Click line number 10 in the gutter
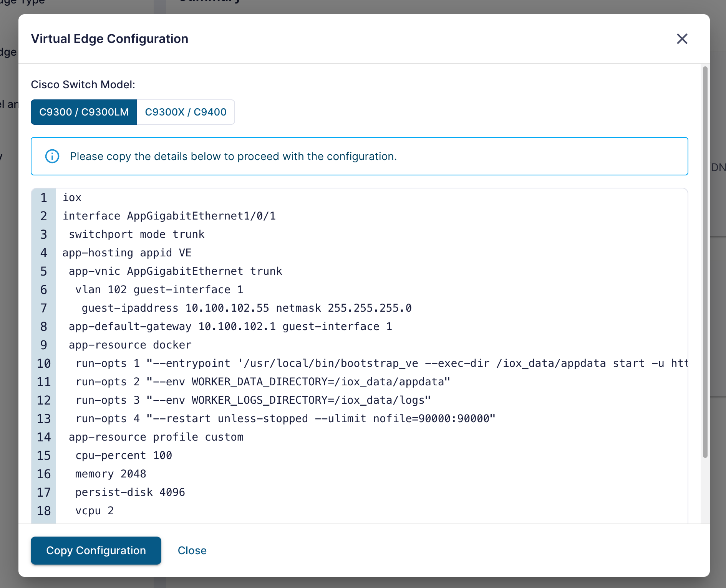 (x=44, y=363)
